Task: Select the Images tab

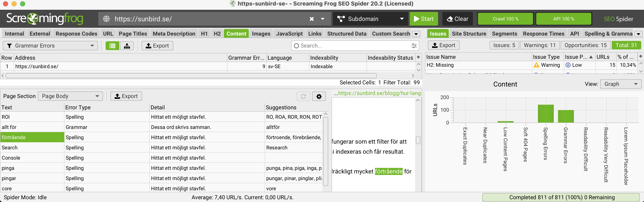Action: 261,34
